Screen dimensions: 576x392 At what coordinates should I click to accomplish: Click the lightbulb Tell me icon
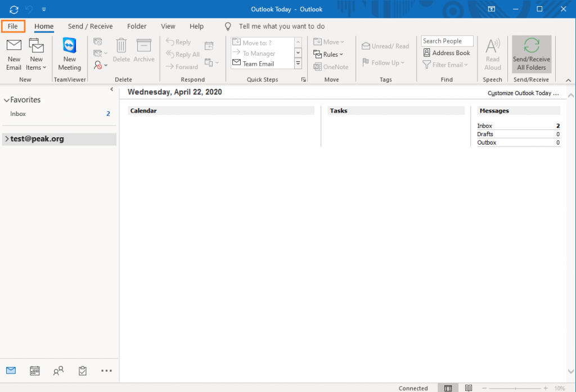coord(228,26)
